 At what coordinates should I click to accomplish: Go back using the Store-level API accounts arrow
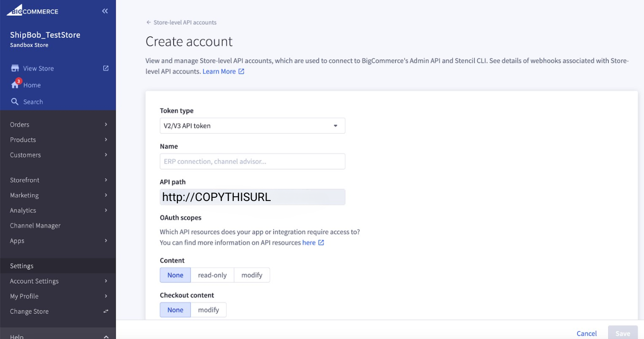148,22
